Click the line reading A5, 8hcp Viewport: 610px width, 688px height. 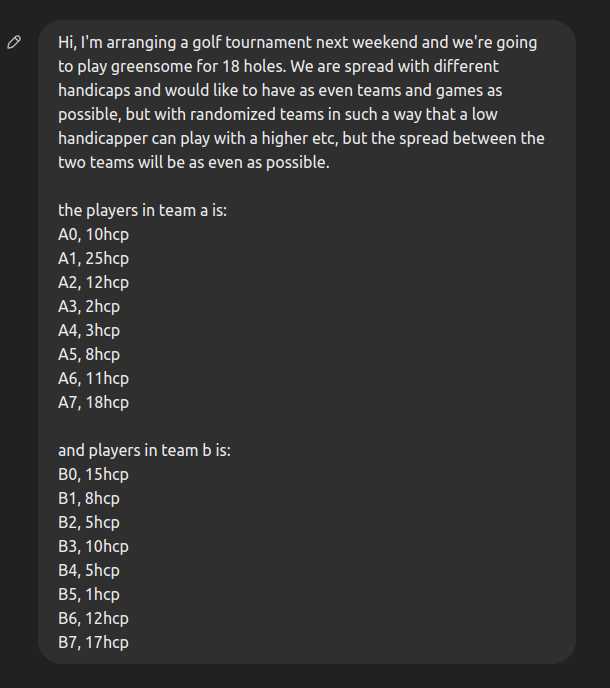[x=89, y=355]
